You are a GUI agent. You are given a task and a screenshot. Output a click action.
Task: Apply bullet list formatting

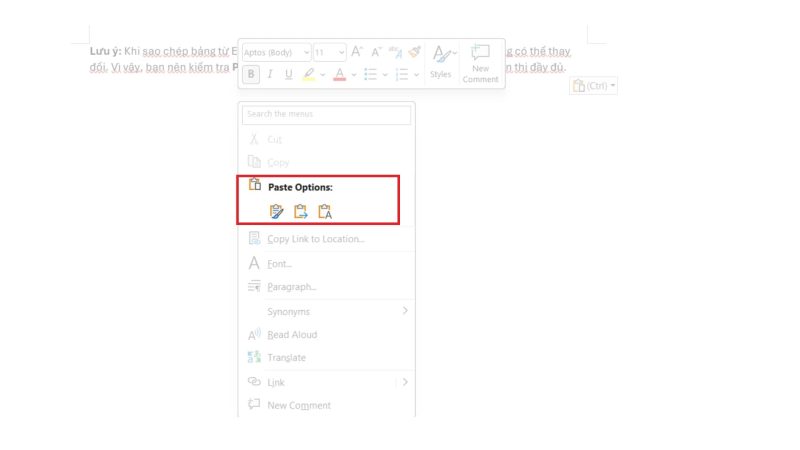(370, 74)
